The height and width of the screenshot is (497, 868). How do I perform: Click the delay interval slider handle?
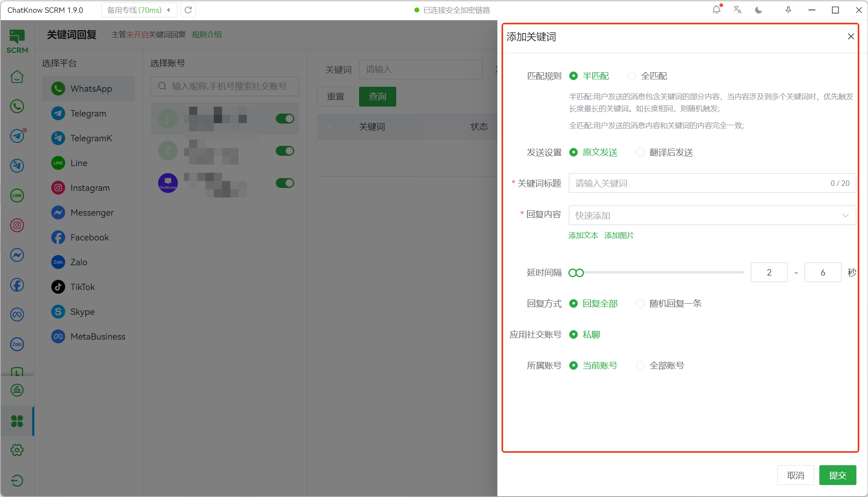click(576, 273)
